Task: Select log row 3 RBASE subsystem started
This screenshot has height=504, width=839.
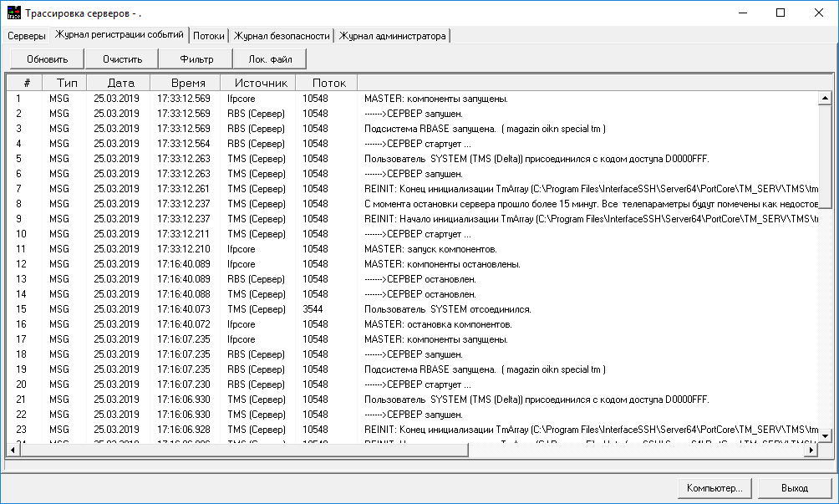Action: pyautogui.click(x=485, y=129)
